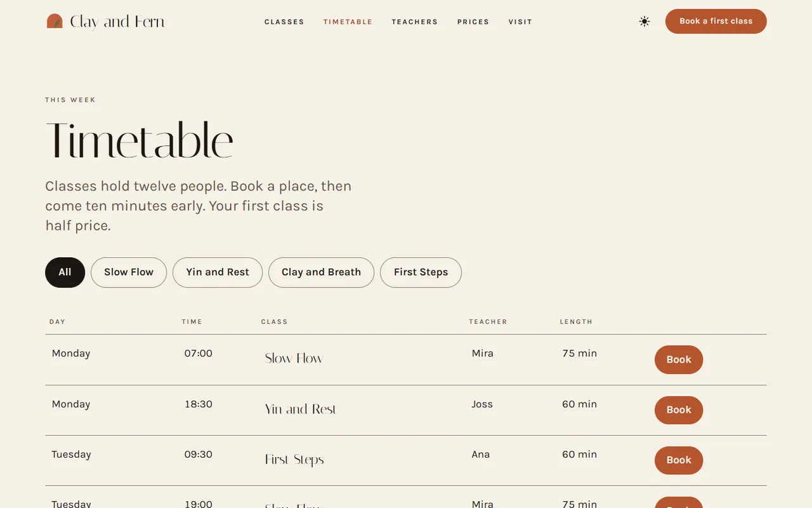
Task: Click the Slow Flow class name at 07:00
Action: pos(294,358)
